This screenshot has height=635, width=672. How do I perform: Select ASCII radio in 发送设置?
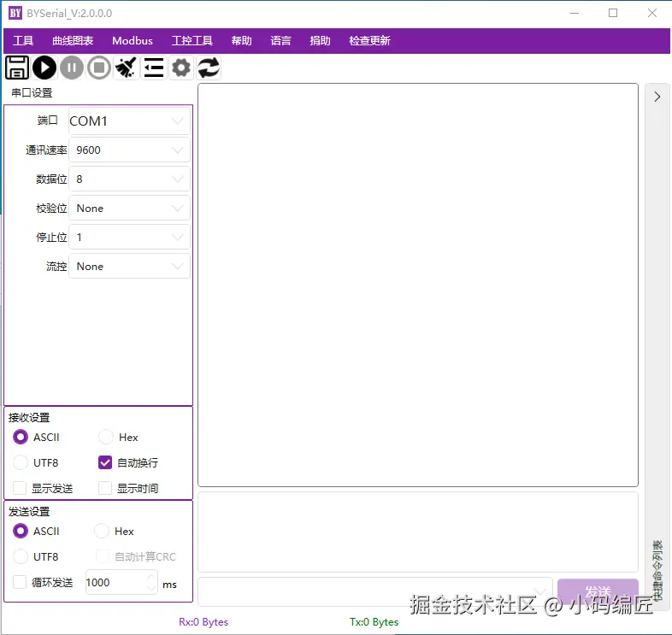pos(21,531)
